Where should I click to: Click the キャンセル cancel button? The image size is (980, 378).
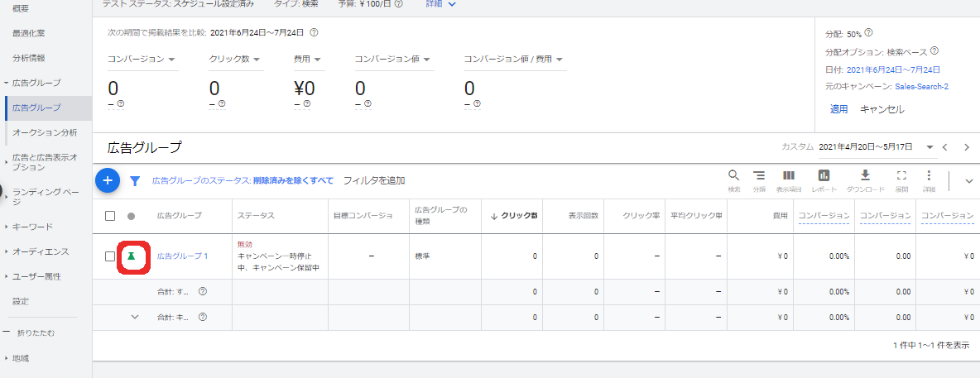[x=882, y=109]
